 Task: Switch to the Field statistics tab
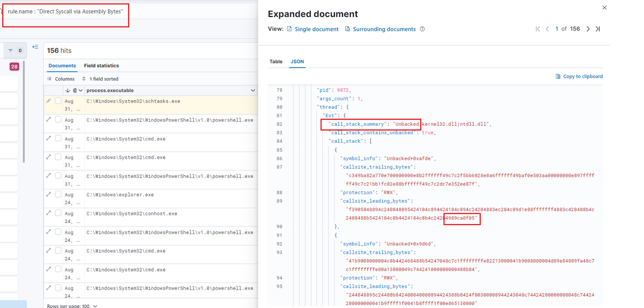[101, 66]
